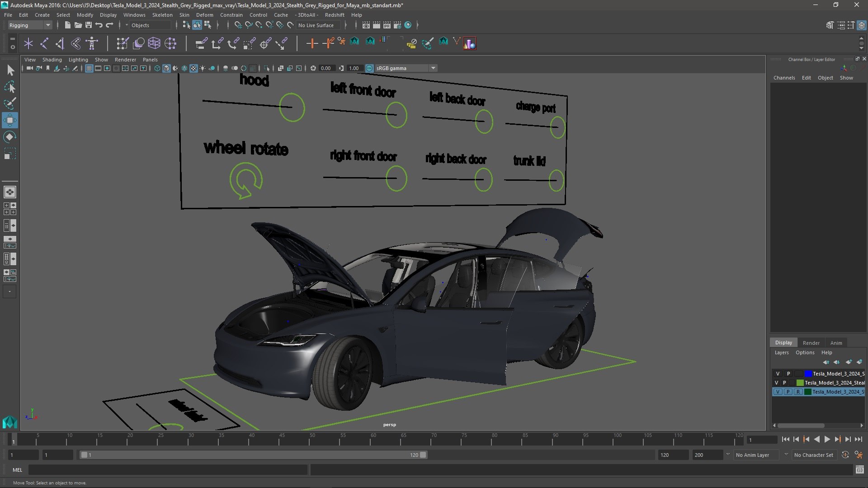Image resolution: width=868 pixels, height=488 pixels.
Task: Open Channels menu in Channel Box
Action: pyautogui.click(x=784, y=78)
